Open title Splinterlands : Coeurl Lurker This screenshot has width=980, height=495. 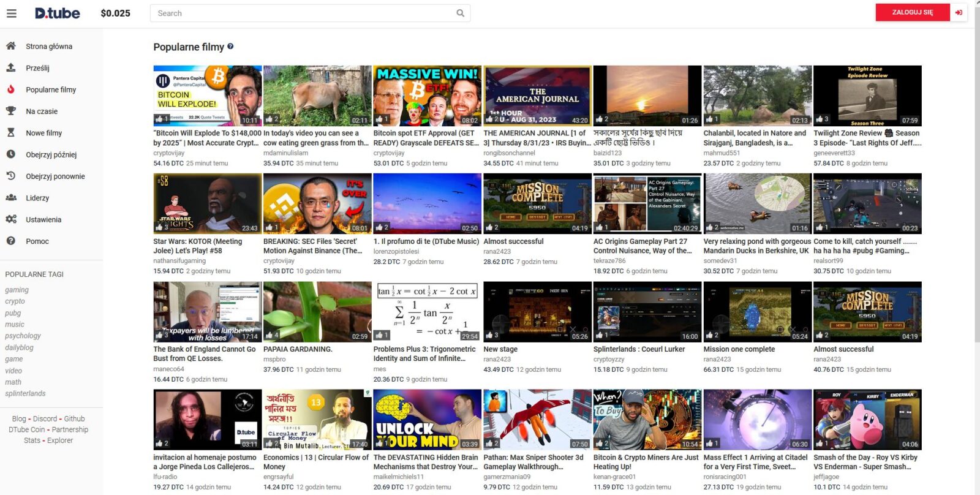[x=639, y=349]
